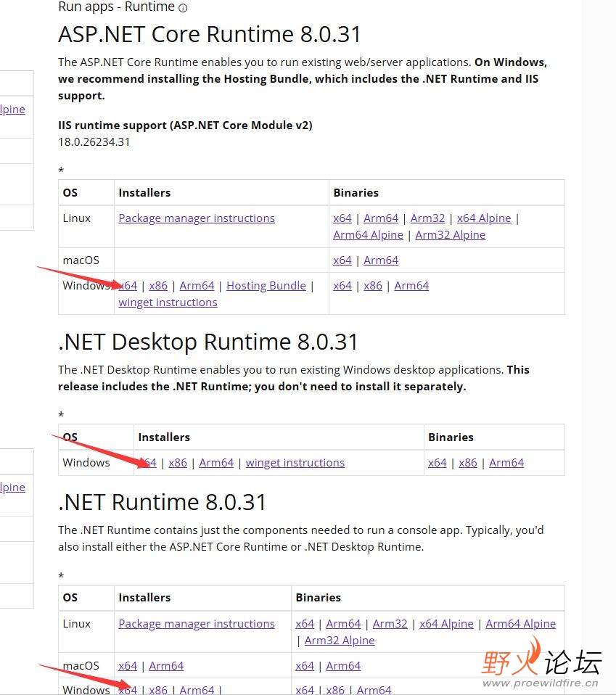Download ASP.NET Core macOS Arm64 binary

(x=381, y=260)
